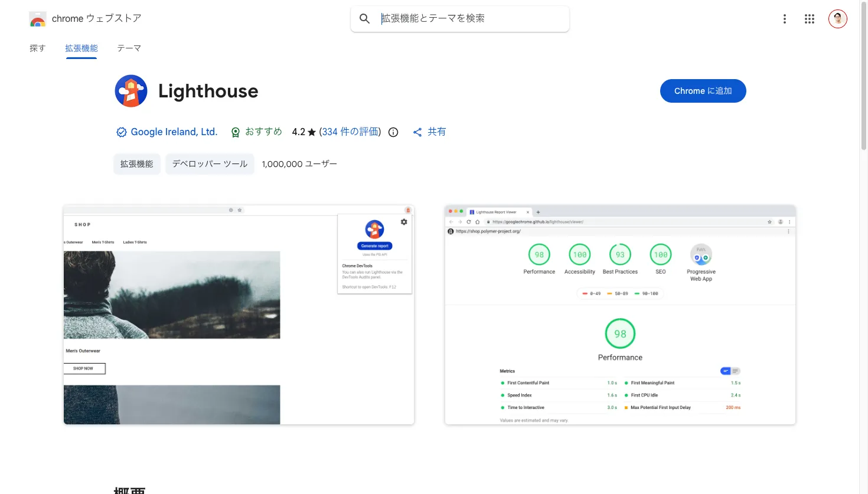
Task: Click the Lighthouse extension logo
Action: (x=131, y=91)
